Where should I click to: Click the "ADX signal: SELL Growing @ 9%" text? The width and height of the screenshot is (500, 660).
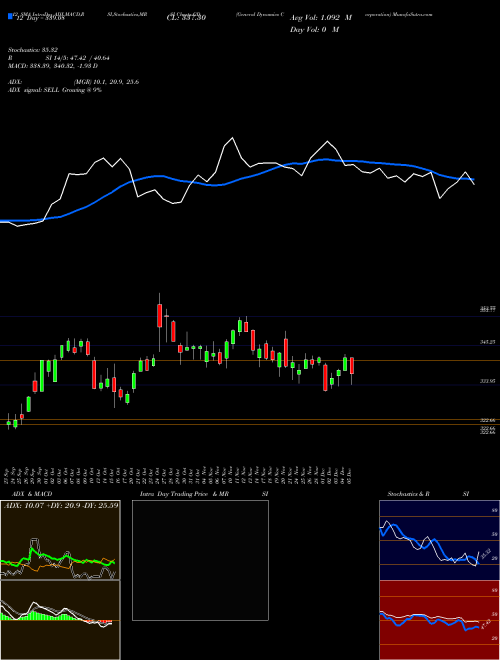(55, 90)
